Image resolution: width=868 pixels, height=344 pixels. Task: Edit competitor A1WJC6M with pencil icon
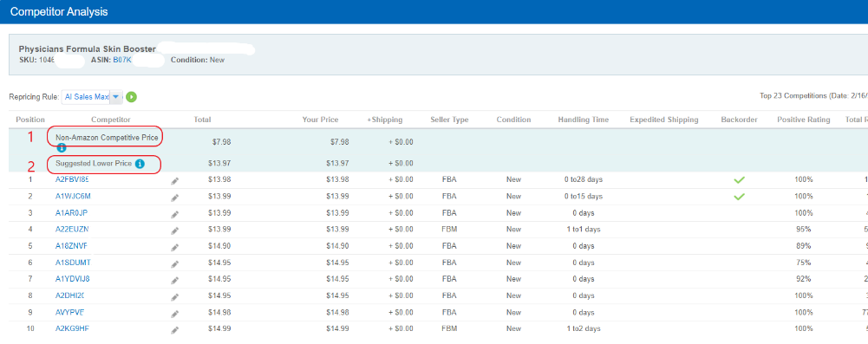(175, 197)
